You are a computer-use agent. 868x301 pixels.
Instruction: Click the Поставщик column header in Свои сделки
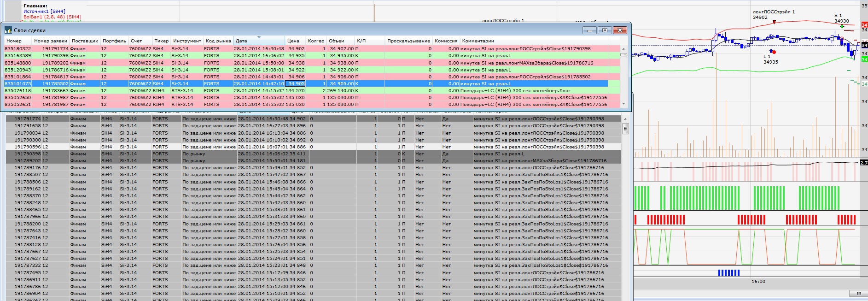(x=85, y=41)
